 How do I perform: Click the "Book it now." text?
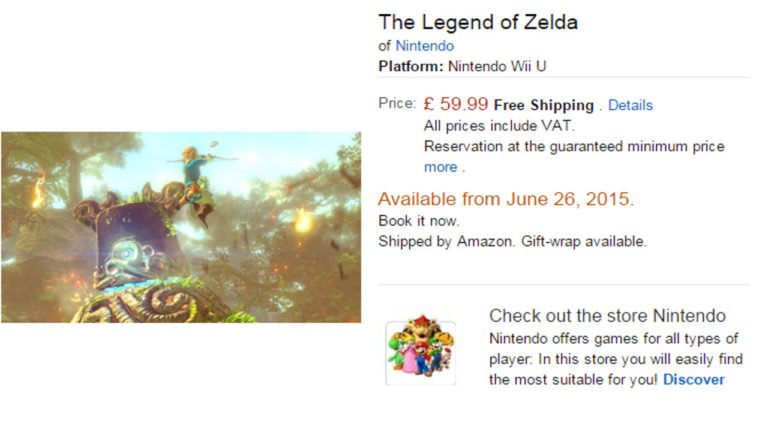419,221
